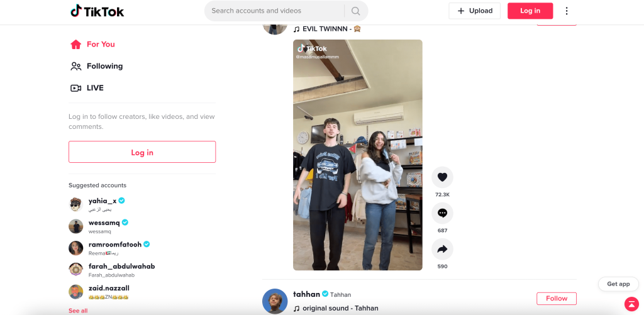This screenshot has height=315, width=644.
Task: Click the LIVE camera icon
Action: point(75,88)
